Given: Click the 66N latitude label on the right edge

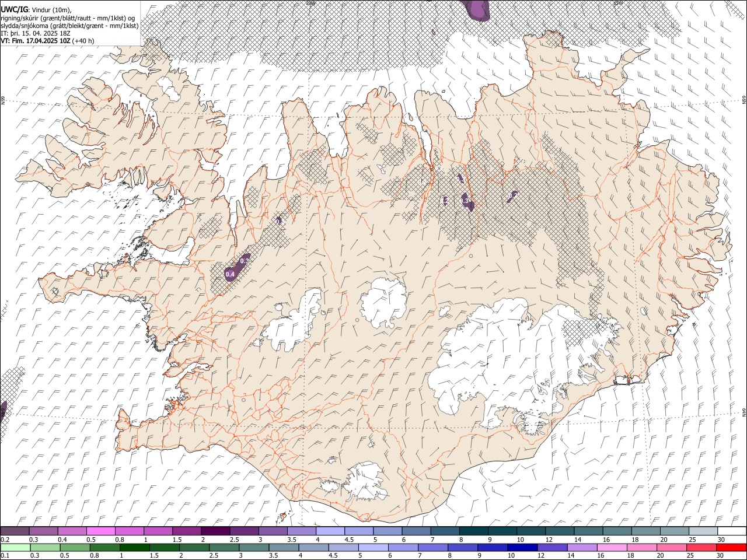Looking at the screenshot, I should click(x=744, y=100).
